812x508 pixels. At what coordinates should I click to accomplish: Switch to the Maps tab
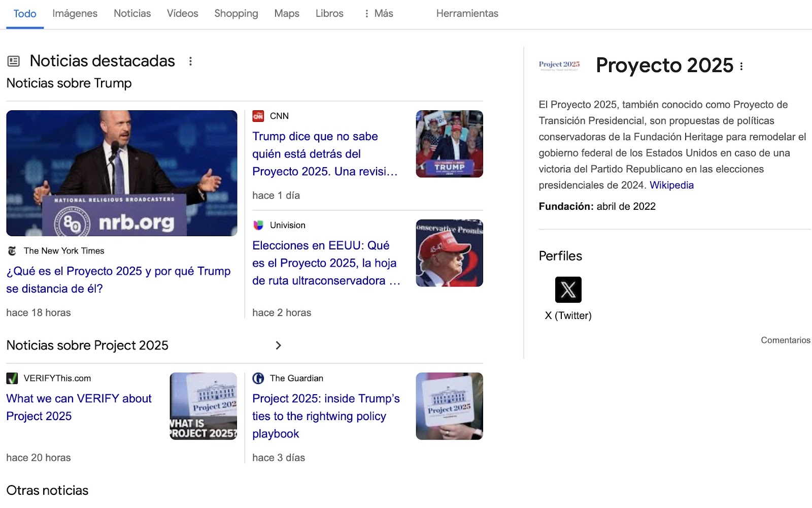pyautogui.click(x=287, y=14)
